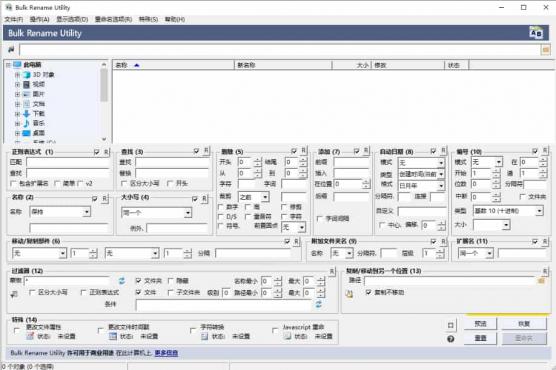Click the R reset button of Case (4)
Viewport: 556px width, 370px height.
point(205,199)
